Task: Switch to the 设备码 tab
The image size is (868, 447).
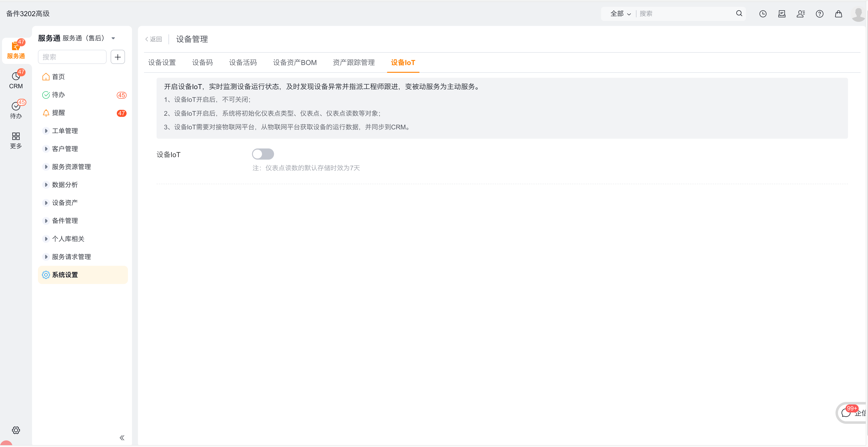Action: tap(202, 62)
